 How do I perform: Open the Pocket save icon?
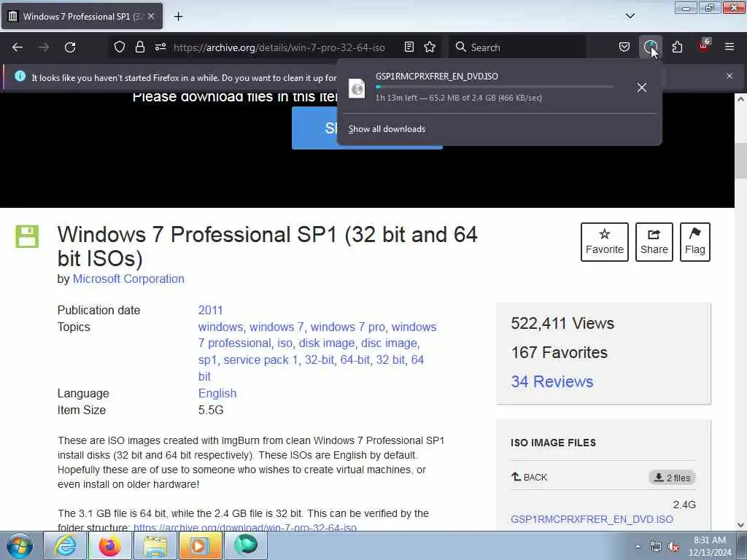(x=624, y=47)
